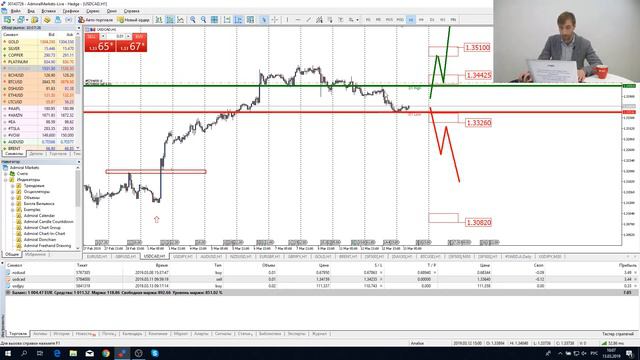Viewport: 640px width, 360px height.
Task: Click the trade volume input field
Action: 116,36
